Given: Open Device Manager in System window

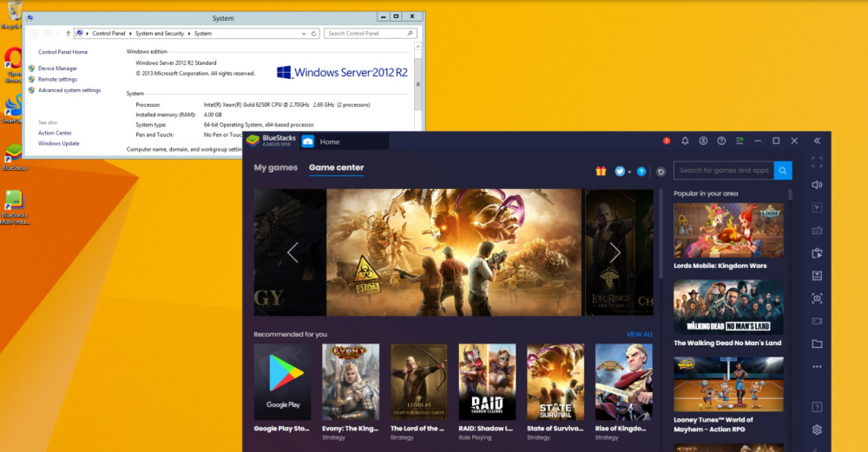Looking at the screenshot, I should click(x=57, y=69).
